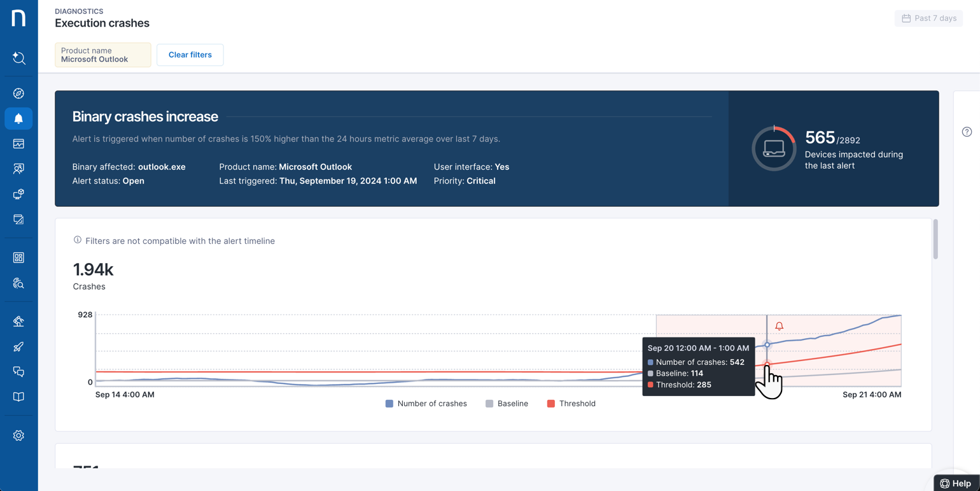Open the settings gear icon
980x491 pixels.
(18, 436)
